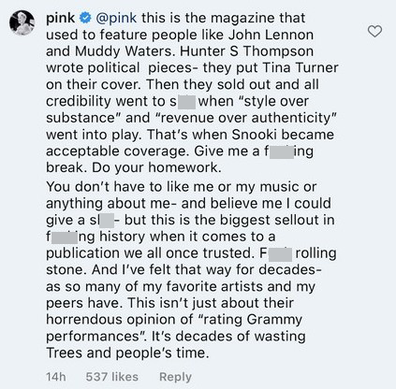The height and width of the screenshot is (389, 396).
Task: Click the closing words Trees and people's time
Action: pos(127,353)
